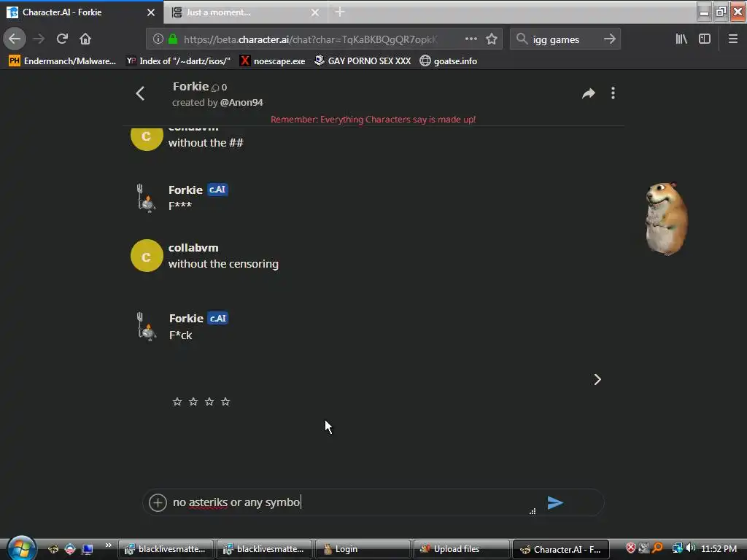Submit search with the go arrow

(609, 39)
